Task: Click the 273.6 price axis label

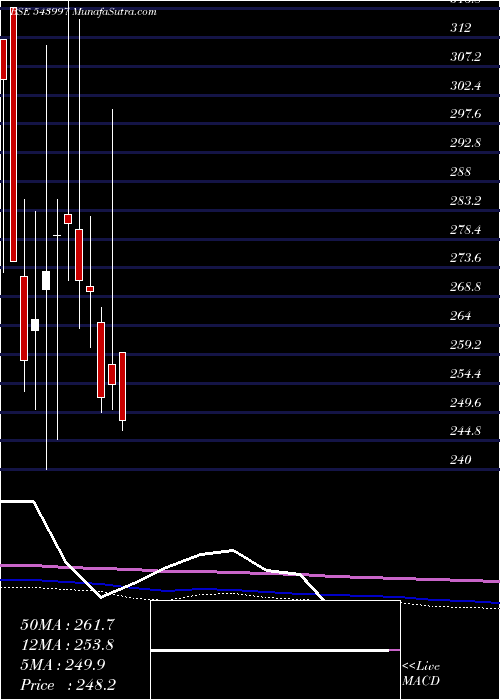Action: (x=466, y=258)
